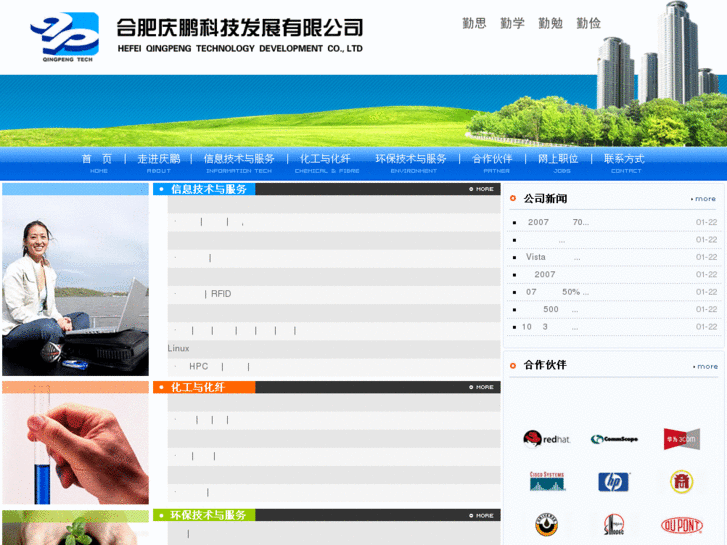Image resolution: width=727 pixels, height=545 pixels.
Task: Click the HPC link in IT services
Action: (198, 366)
